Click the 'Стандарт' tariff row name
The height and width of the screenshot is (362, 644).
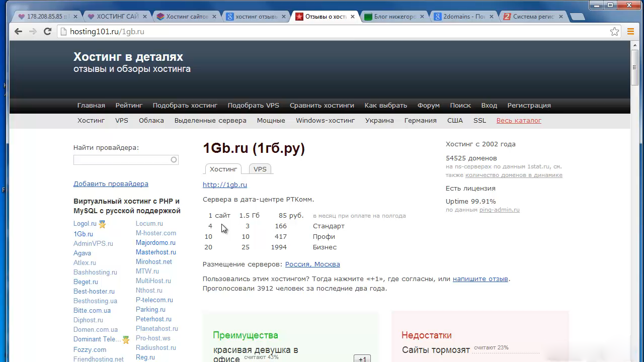(x=329, y=226)
